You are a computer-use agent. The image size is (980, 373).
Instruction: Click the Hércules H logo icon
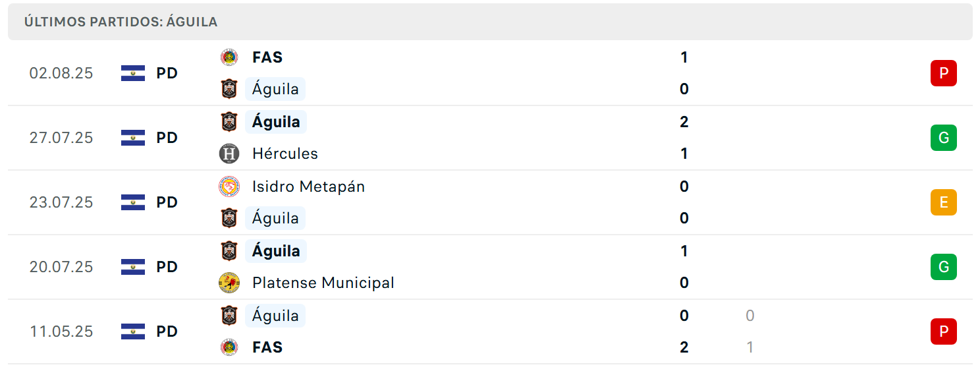click(x=229, y=154)
